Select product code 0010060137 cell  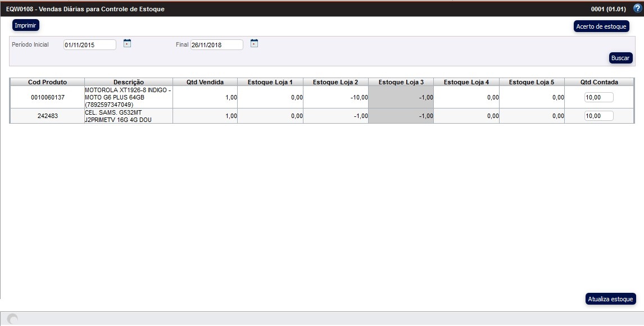[x=47, y=97]
